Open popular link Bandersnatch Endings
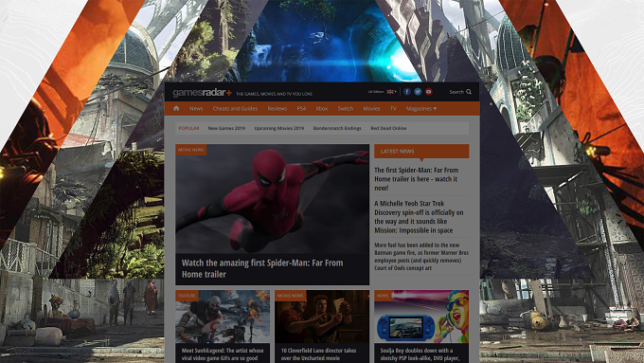Screen dimensions: 644x363 click(337, 128)
